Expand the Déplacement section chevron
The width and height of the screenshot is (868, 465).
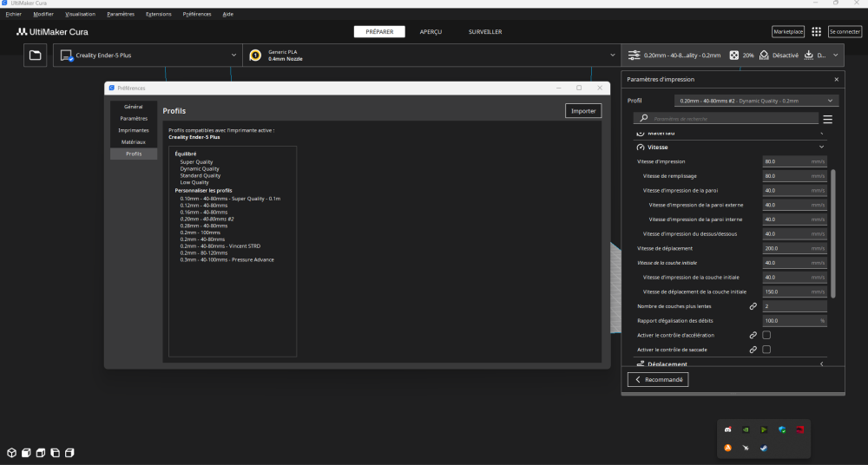821,363
